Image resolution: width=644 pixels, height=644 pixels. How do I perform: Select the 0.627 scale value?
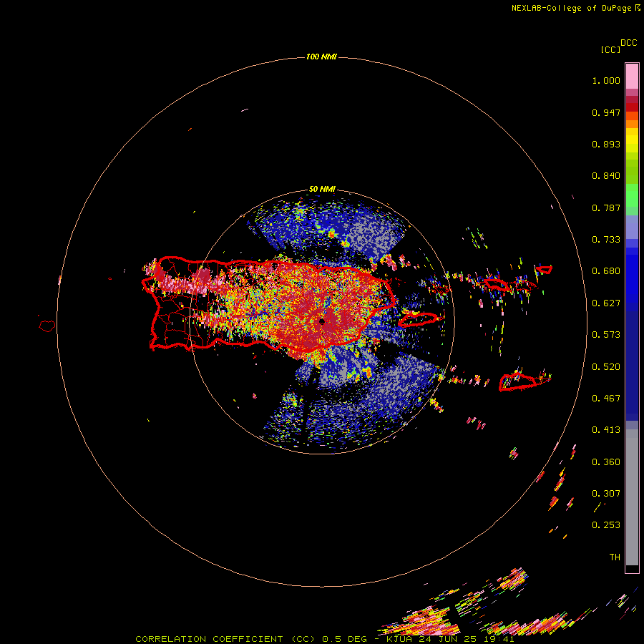tap(606, 303)
